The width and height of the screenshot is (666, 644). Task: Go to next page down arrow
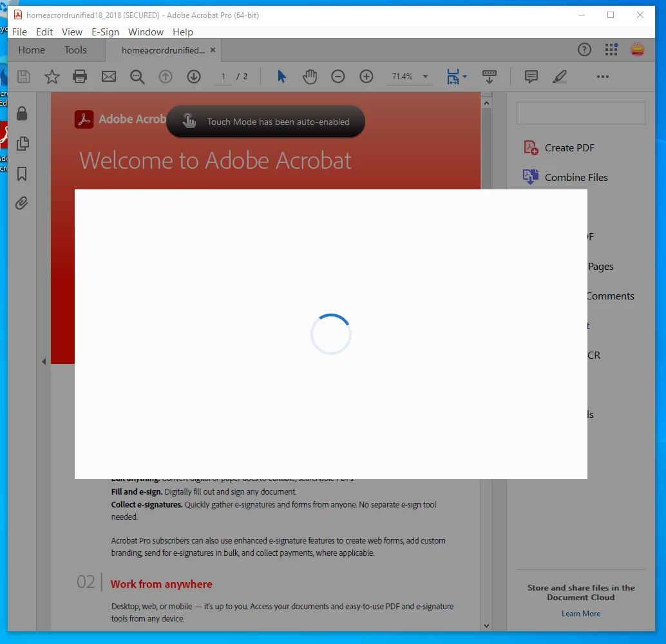pos(194,77)
